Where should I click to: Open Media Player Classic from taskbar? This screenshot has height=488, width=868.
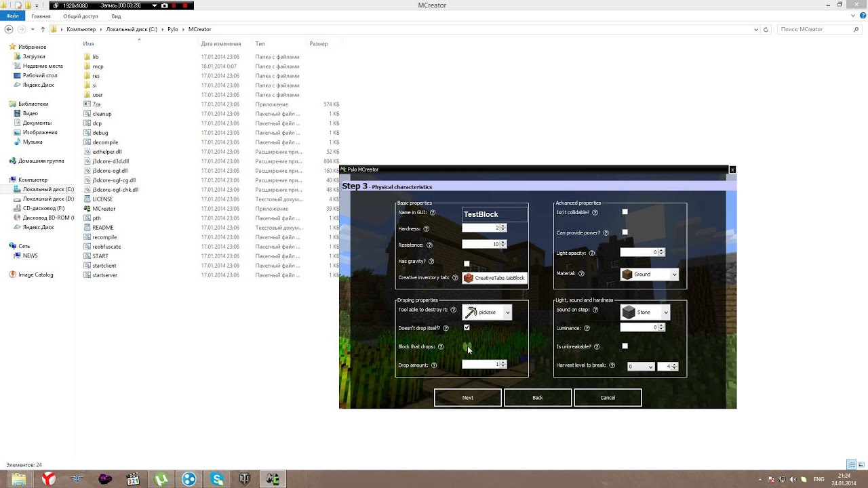[x=133, y=479]
